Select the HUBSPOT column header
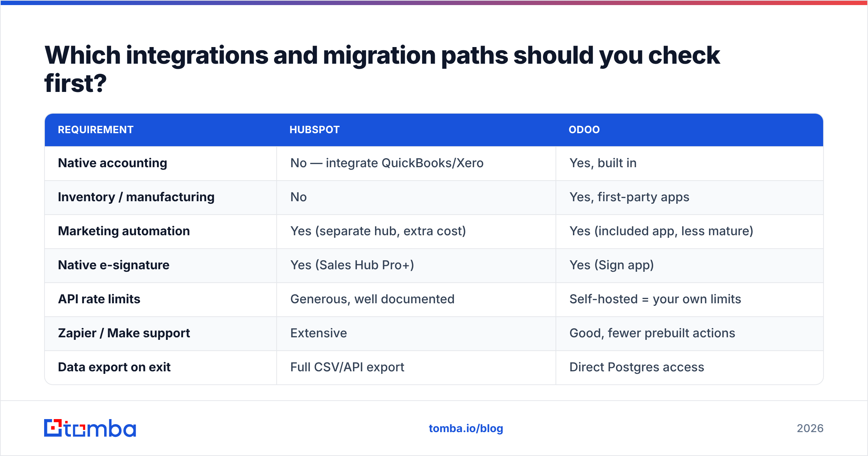Viewport: 868px width, 456px height. [314, 130]
